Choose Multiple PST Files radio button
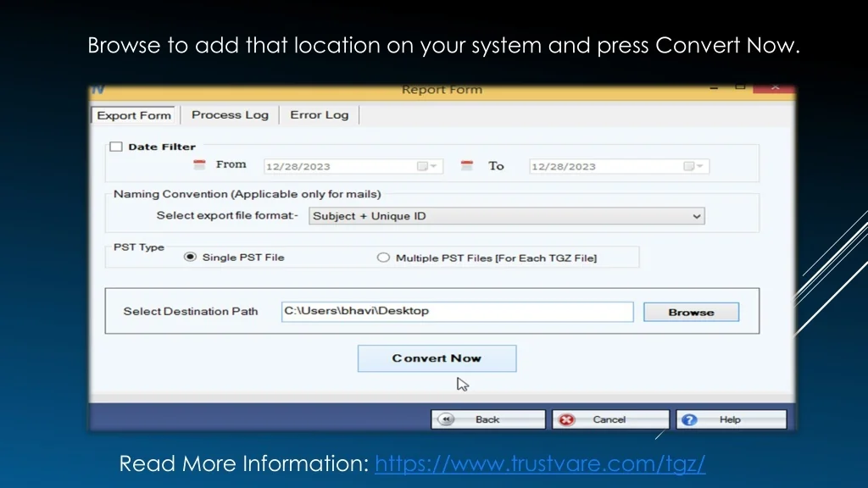Image resolution: width=868 pixels, height=488 pixels. pyautogui.click(x=384, y=258)
